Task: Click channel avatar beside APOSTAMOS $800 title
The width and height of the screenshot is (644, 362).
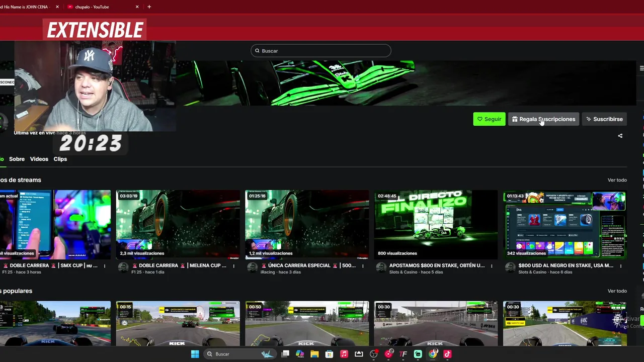Action: coord(381,268)
